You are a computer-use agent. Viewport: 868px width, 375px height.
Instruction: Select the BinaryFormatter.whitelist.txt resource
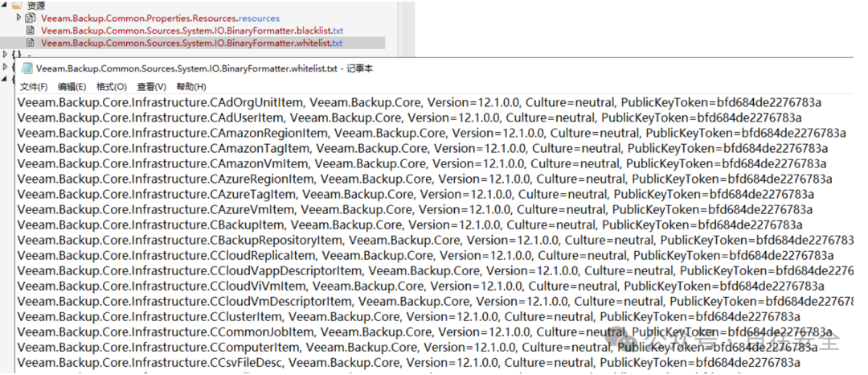pos(191,43)
